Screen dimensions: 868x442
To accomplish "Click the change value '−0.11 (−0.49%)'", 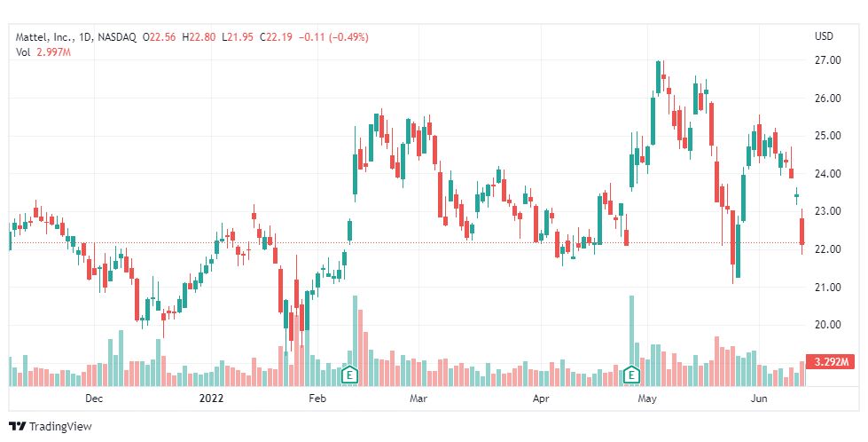I will (x=333, y=37).
